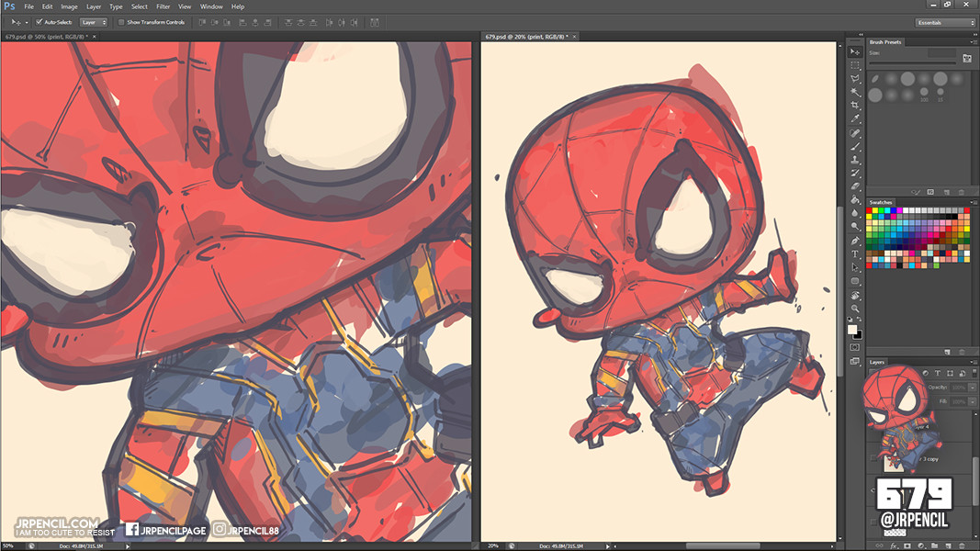Swap foreground and background colors

point(860,320)
